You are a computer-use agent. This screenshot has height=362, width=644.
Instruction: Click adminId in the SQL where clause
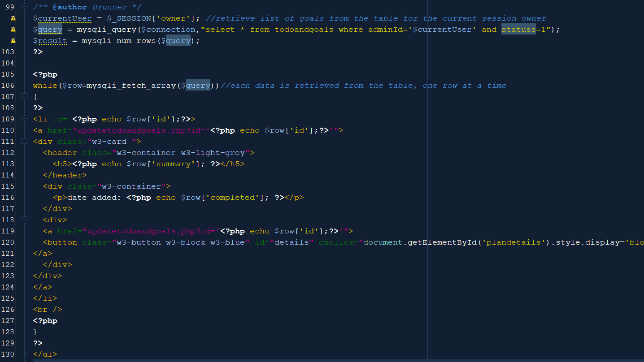386,30
